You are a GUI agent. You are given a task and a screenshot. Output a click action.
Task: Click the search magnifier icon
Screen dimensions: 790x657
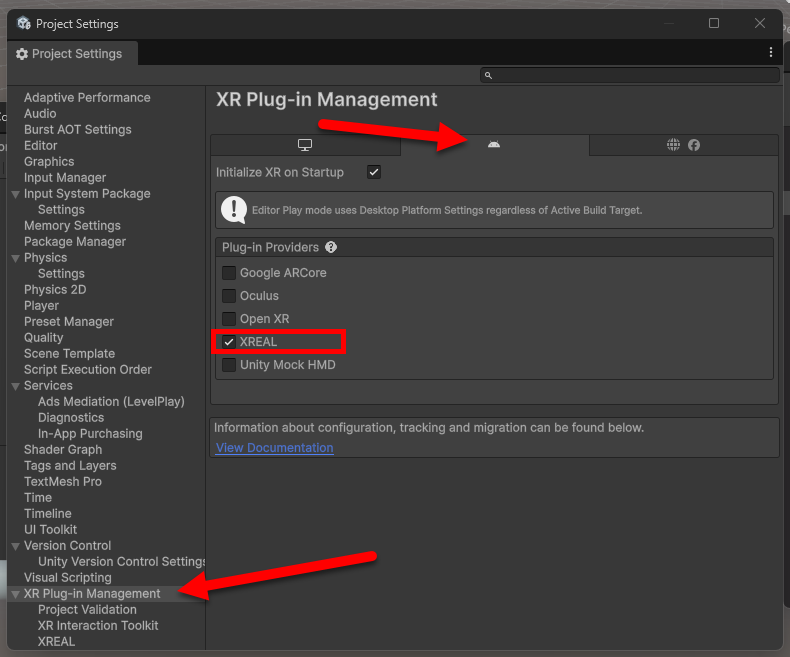[488, 75]
